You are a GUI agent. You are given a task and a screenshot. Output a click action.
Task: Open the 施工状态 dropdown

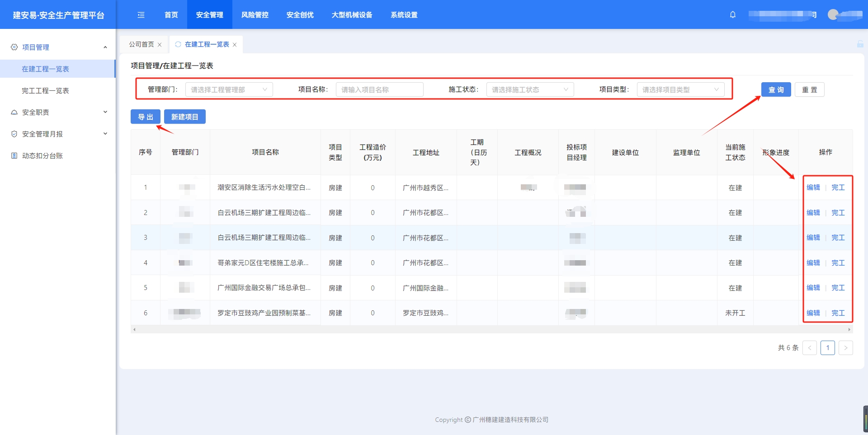point(530,89)
